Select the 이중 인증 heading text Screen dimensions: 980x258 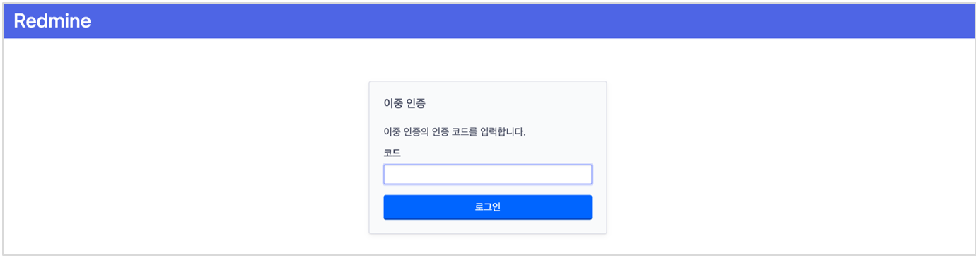point(404,103)
